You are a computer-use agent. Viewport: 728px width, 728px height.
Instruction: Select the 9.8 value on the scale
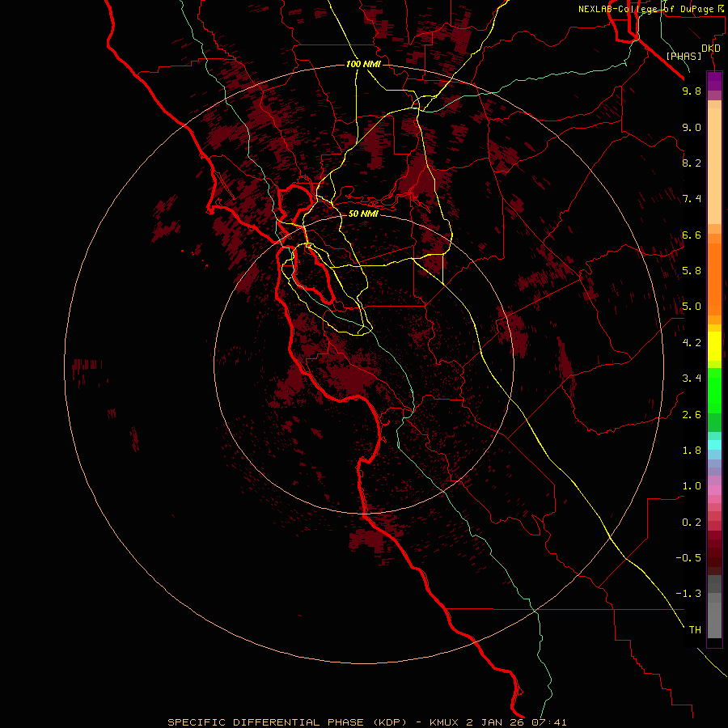(x=692, y=91)
